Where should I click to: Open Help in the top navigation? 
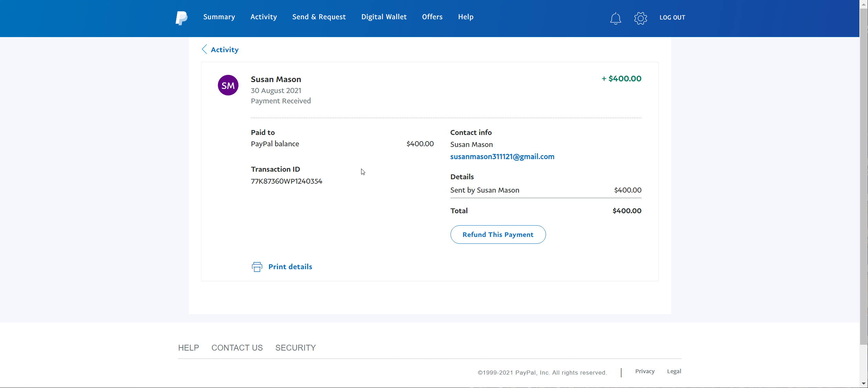[466, 17]
